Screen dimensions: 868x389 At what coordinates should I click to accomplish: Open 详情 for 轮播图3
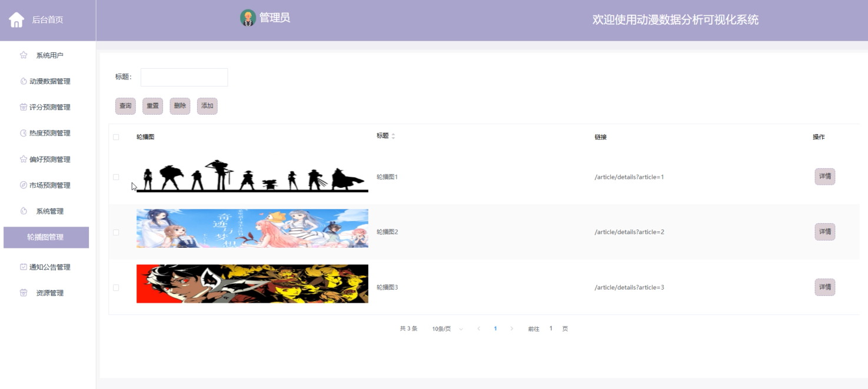(x=825, y=287)
